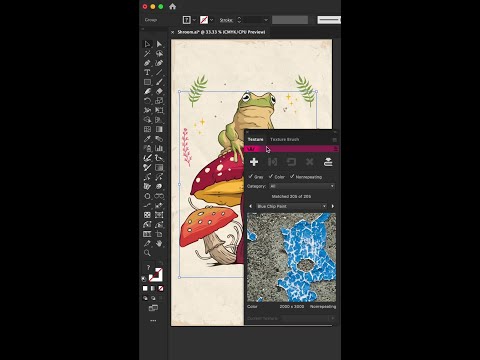Open the Category dropdown

coord(302,186)
